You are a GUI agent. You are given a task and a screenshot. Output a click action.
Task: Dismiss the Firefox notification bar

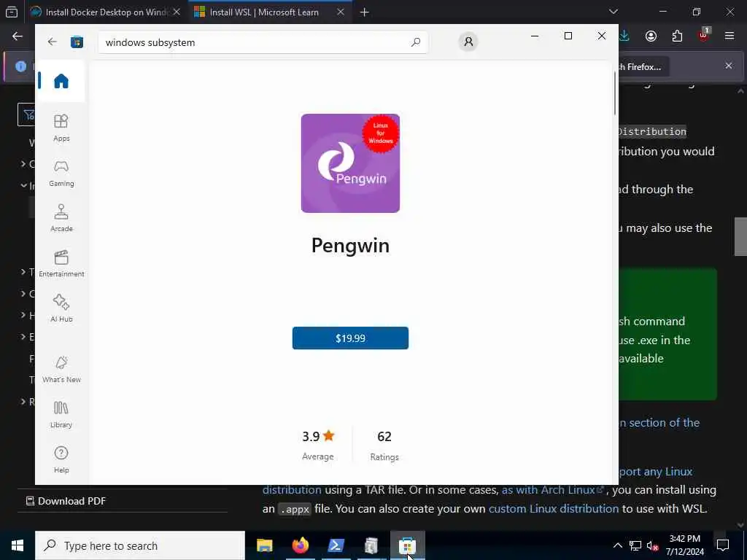pos(729,66)
